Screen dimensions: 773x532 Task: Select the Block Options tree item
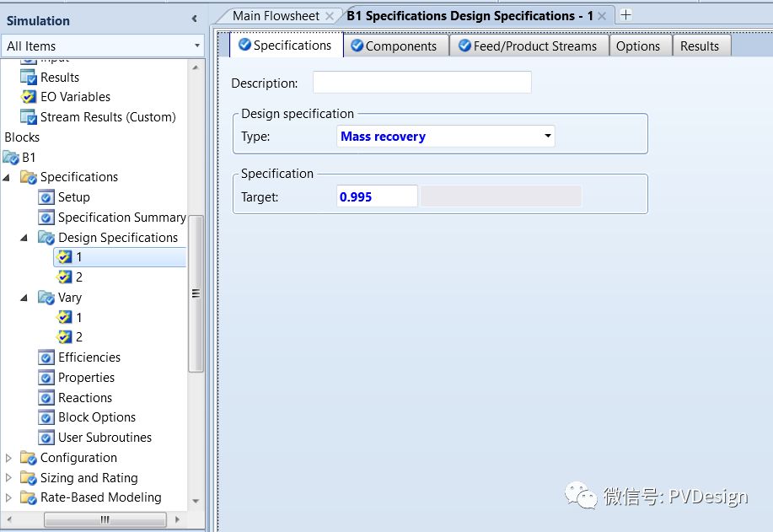[x=97, y=417]
